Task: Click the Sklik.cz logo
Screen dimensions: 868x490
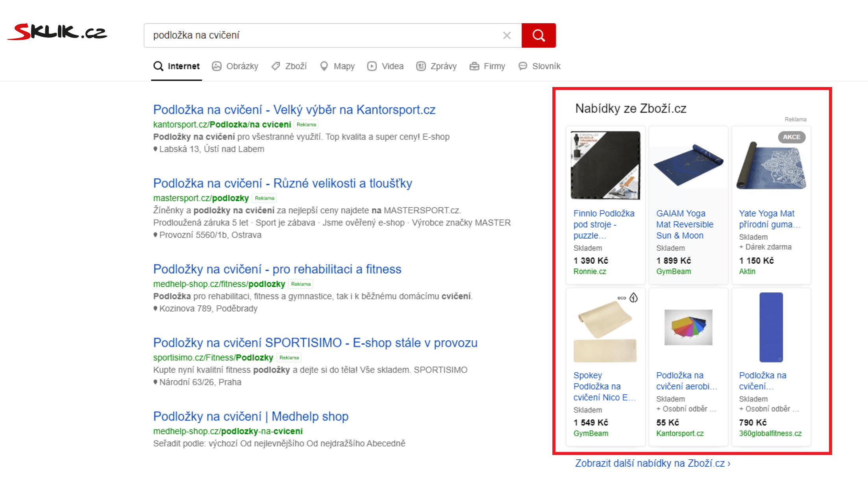Action: pyautogui.click(x=57, y=32)
